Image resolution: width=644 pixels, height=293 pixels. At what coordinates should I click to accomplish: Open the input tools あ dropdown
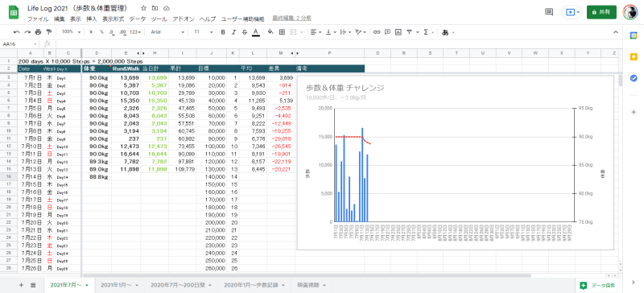pos(448,32)
